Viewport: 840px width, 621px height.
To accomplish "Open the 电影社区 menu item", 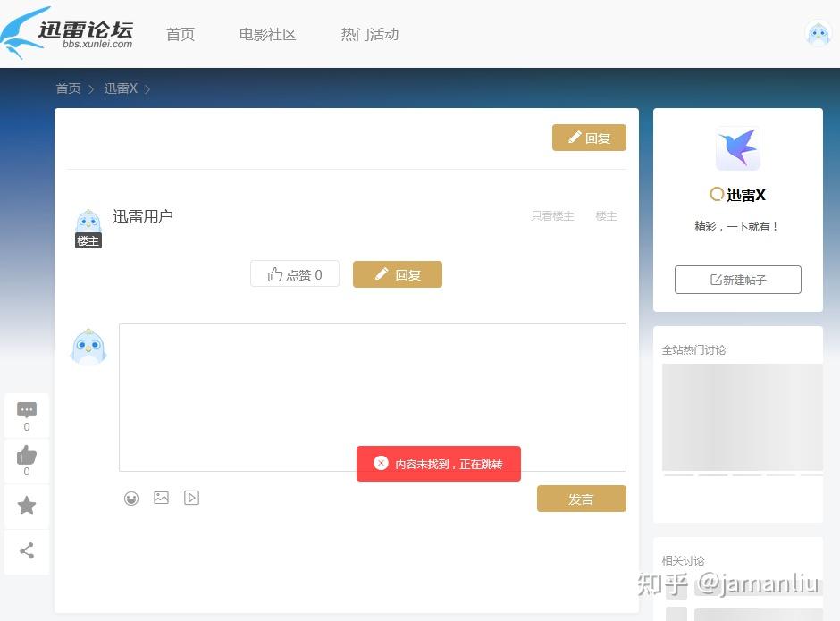I will (x=266, y=34).
